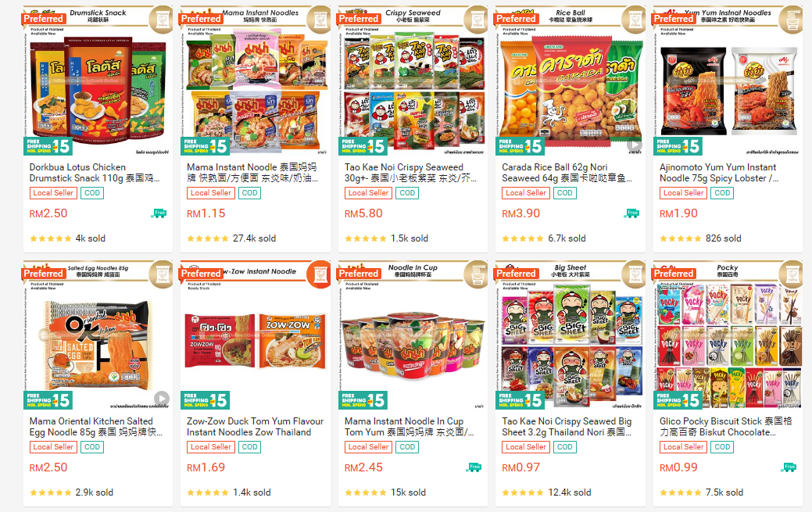Click free shipping truck icon on Dorkbua Drumstick Snack
Image resolution: width=812 pixels, height=512 pixels.
(x=159, y=213)
